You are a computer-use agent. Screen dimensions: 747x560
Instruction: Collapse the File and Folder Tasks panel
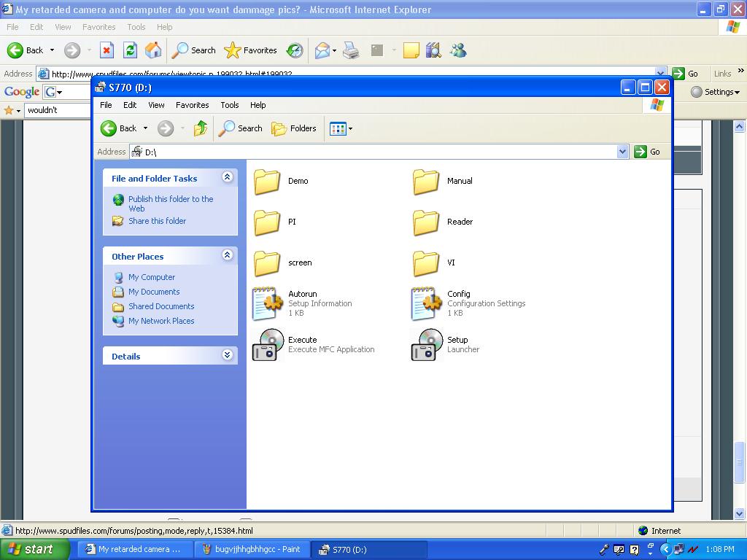click(227, 177)
